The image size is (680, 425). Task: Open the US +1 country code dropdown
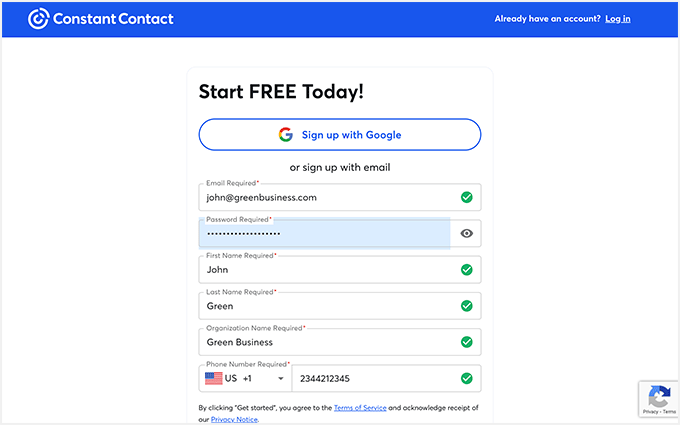[281, 379]
